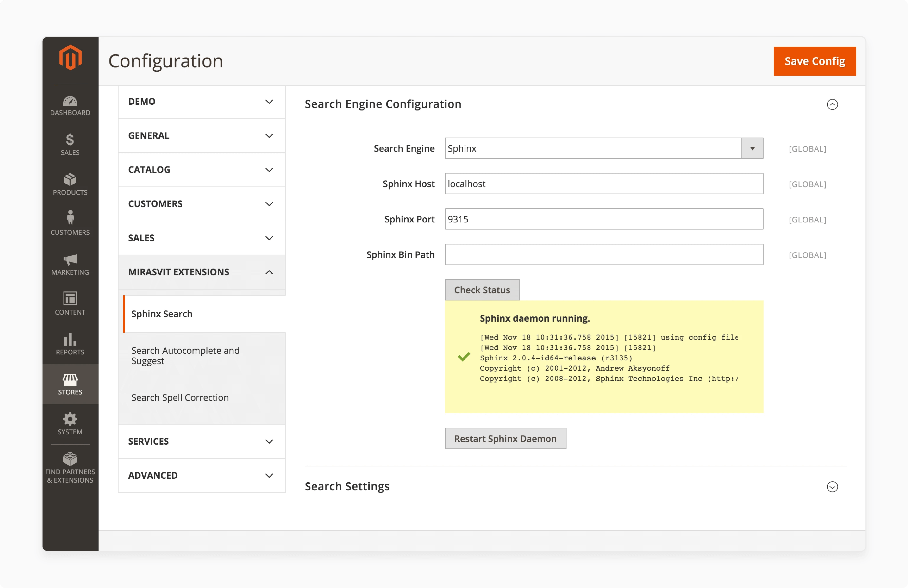Image resolution: width=908 pixels, height=588 pixels.
Task: Expand the SALES config group
Action: coord(202,238)
